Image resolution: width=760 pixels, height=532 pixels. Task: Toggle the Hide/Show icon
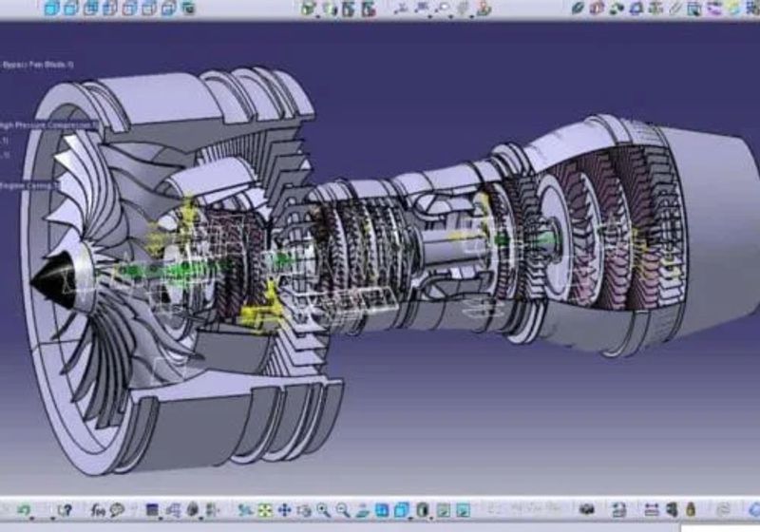click(x=444, y=510)
